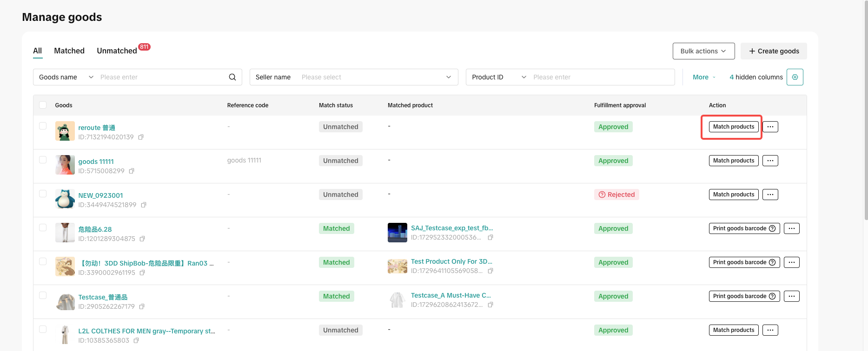
Task: Copy the SAJ_Testcase matched product ID
Action: (490, 237)
